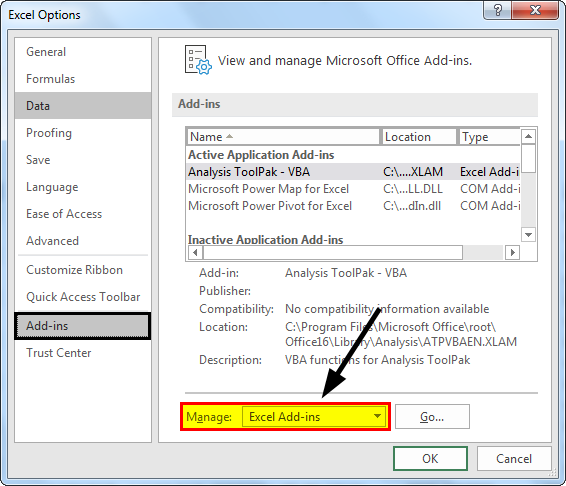Click the C:\....XLAM location cell
This screenshot has height=486, width=566.
413,172
